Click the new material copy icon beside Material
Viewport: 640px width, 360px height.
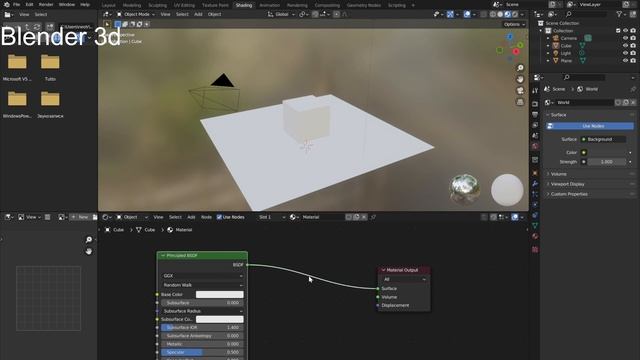[x=356, y=217]
